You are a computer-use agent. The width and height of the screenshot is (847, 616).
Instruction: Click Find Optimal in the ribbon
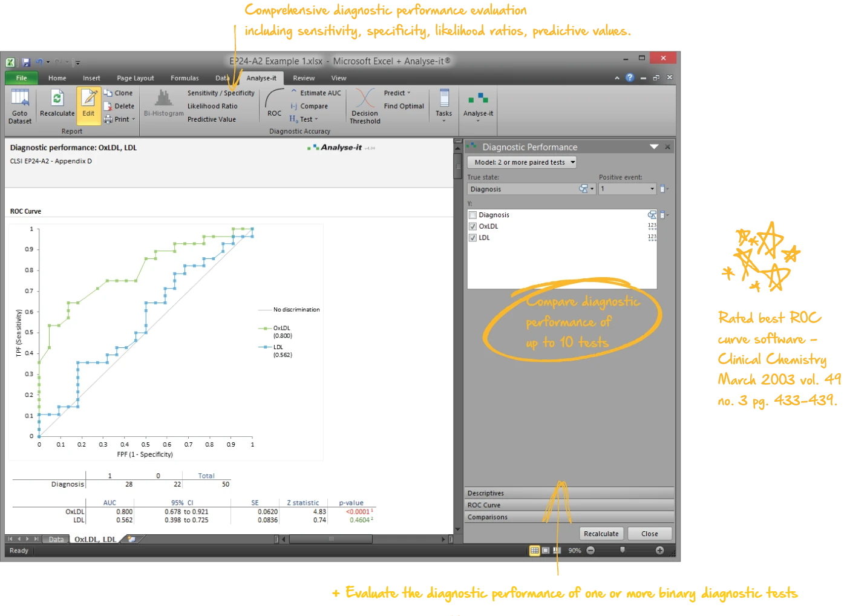[x=404, y=106]
